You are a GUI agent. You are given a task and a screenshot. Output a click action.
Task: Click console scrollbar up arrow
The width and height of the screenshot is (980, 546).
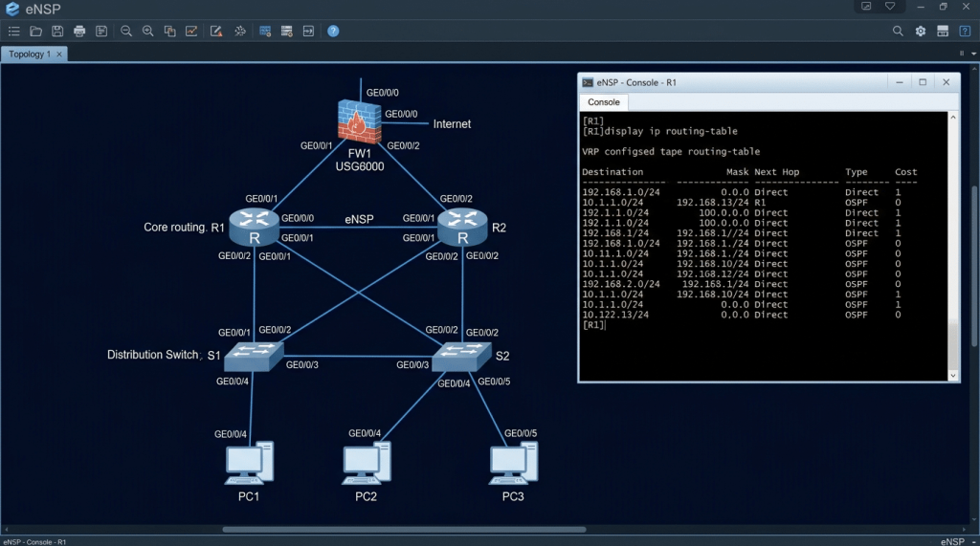pos(952,118)
